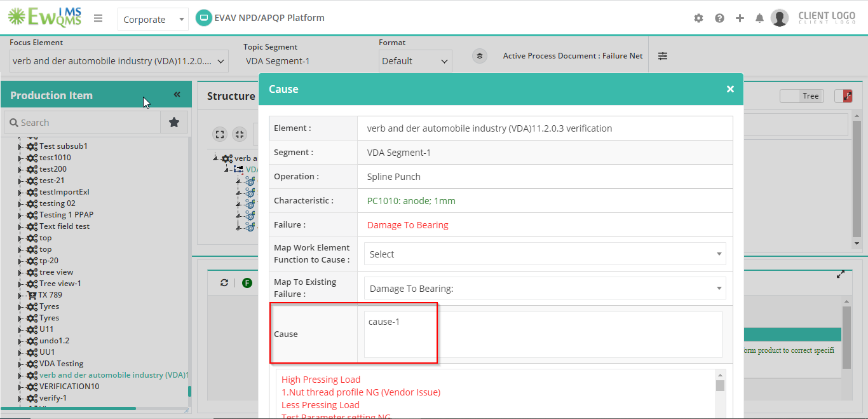Open notifications bell icon
This screenshot has width=868, height=419.
point(759,18)
